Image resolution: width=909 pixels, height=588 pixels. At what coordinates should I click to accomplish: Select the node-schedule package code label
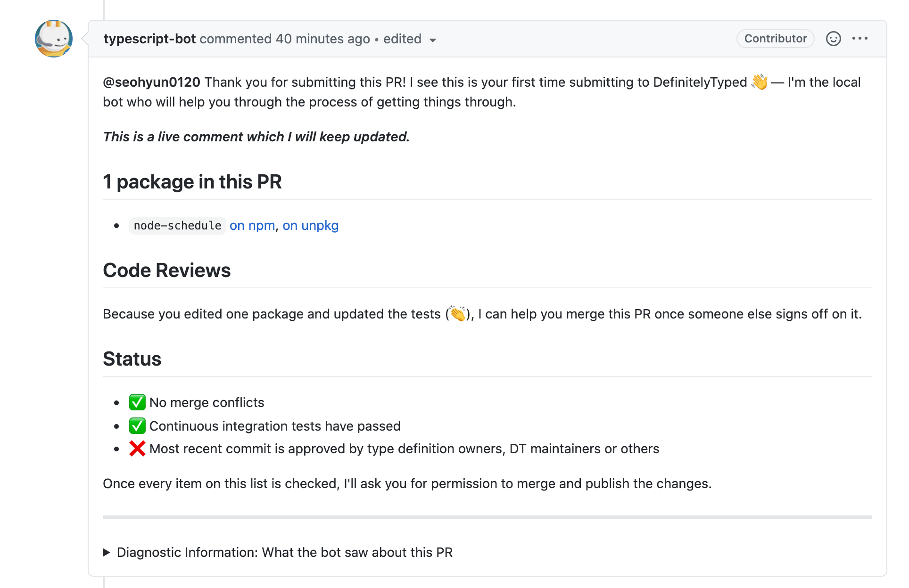point(177,226)
